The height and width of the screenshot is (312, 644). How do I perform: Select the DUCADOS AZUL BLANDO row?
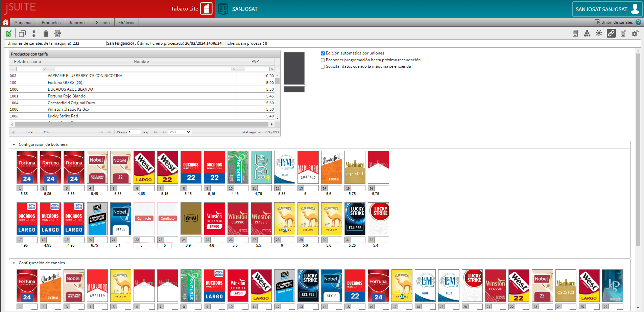pyautogui.click(x=142, y=89)
